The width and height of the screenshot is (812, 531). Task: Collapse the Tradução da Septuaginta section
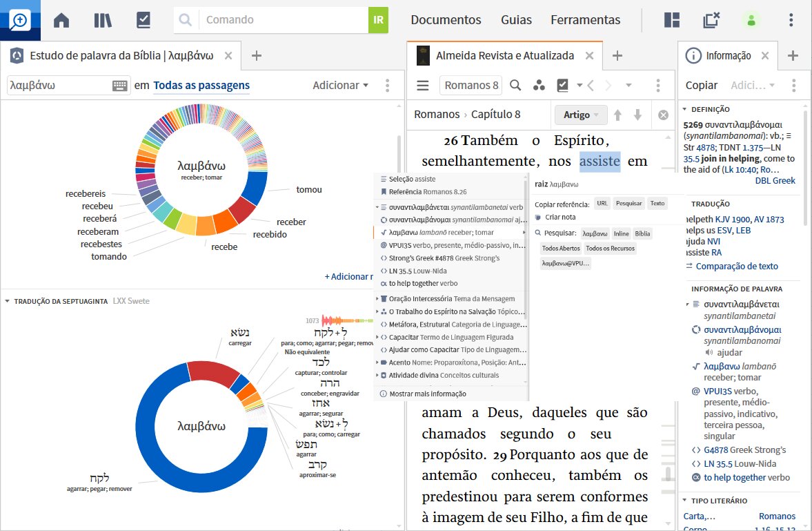point(8,301)
